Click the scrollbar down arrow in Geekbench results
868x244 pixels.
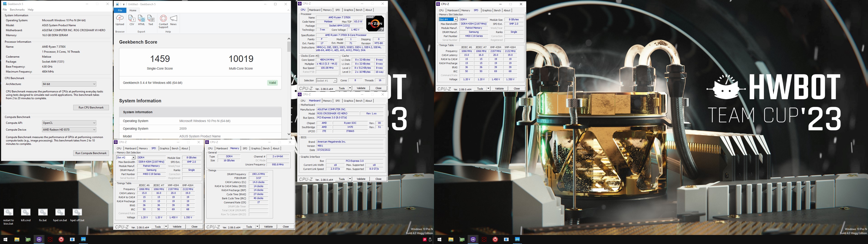point(289,134)
